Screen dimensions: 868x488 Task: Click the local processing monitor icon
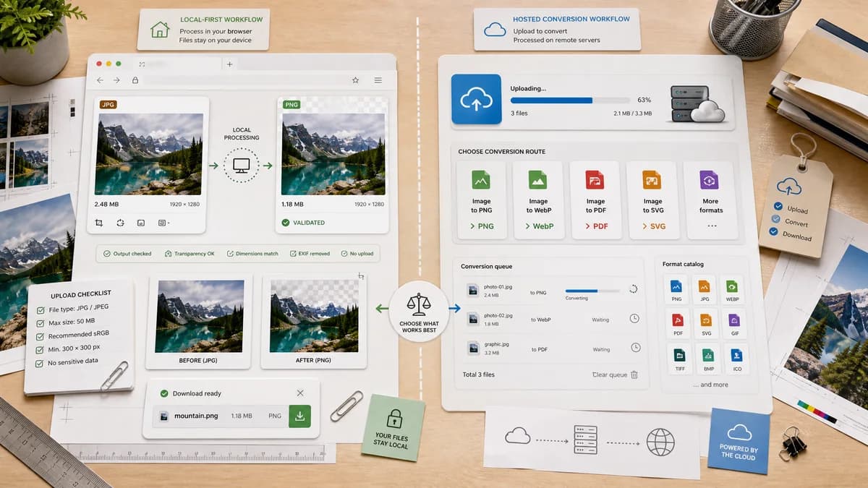pos(241,166)
